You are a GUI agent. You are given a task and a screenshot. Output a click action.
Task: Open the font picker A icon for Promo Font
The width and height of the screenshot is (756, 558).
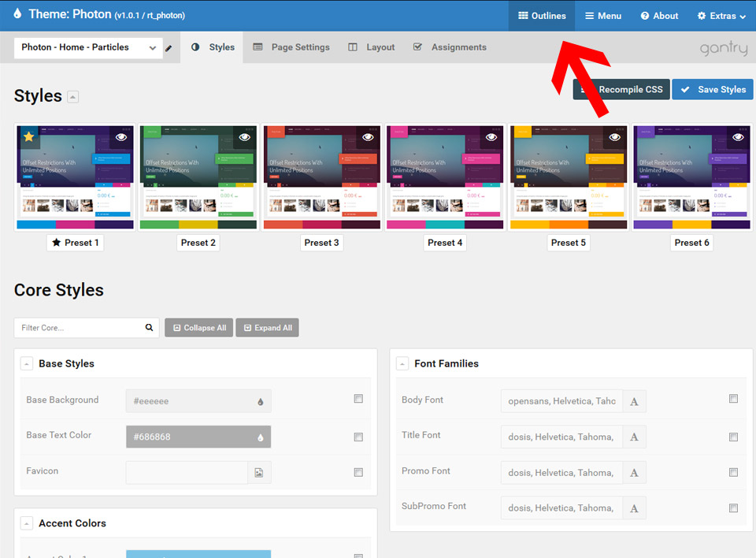[x=634, y=473]
